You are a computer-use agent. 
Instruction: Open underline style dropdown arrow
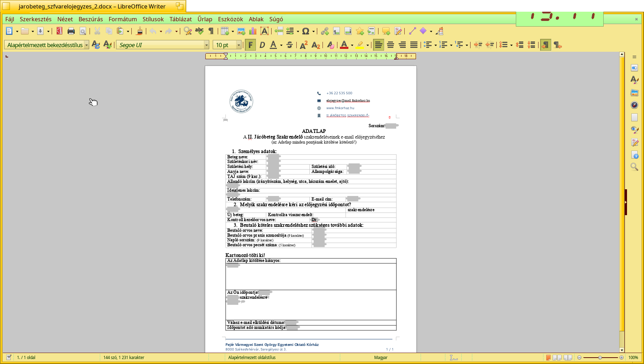click(x=281, y=45)
